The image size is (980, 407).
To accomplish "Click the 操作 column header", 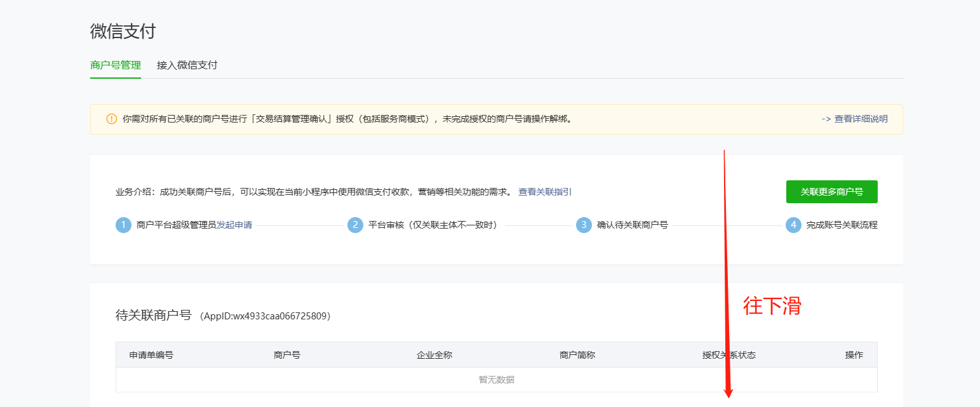I will click(x=854, y=355).
